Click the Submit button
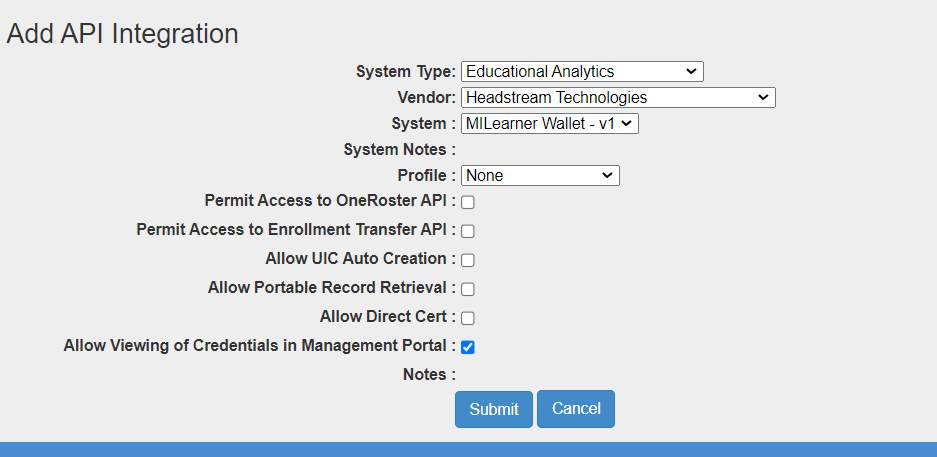Image resolution: width=937 pixels, height=457 pixels. [494, 409]
